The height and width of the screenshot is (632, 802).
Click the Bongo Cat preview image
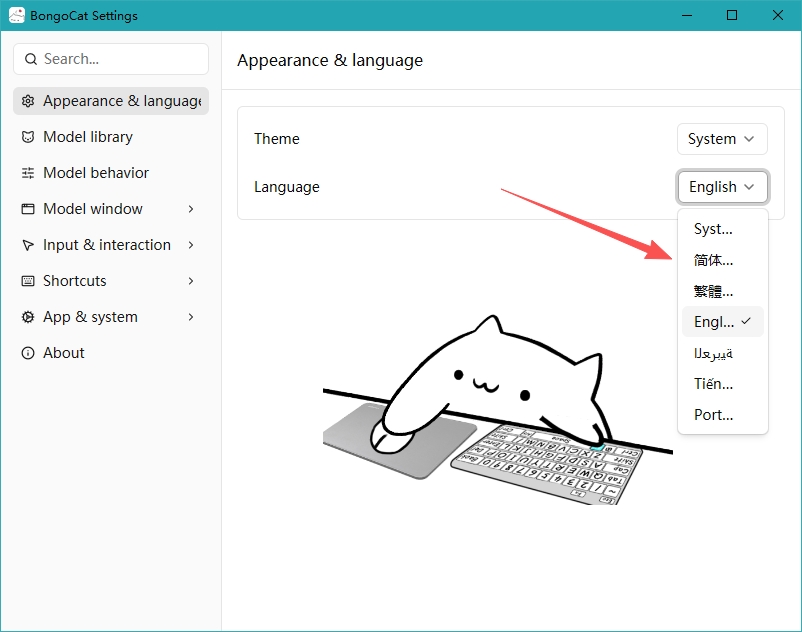[x=498, y=410]
